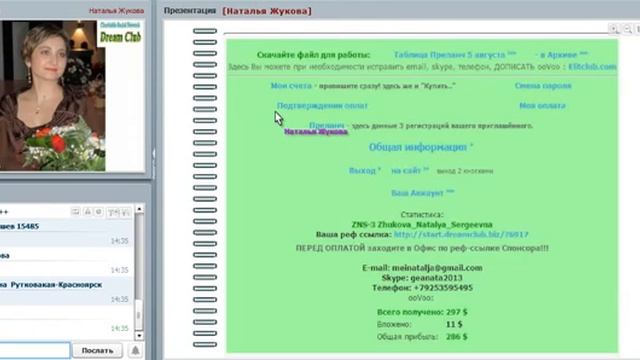
Task: Click the bell icon beside Послать button
Action: click(x=135, y=350)
